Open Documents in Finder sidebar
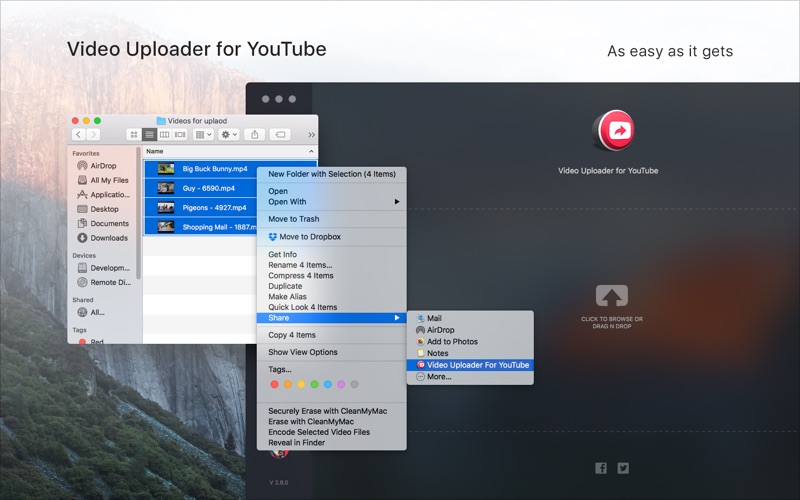800x500 pixels. click(x=103, y=223)
